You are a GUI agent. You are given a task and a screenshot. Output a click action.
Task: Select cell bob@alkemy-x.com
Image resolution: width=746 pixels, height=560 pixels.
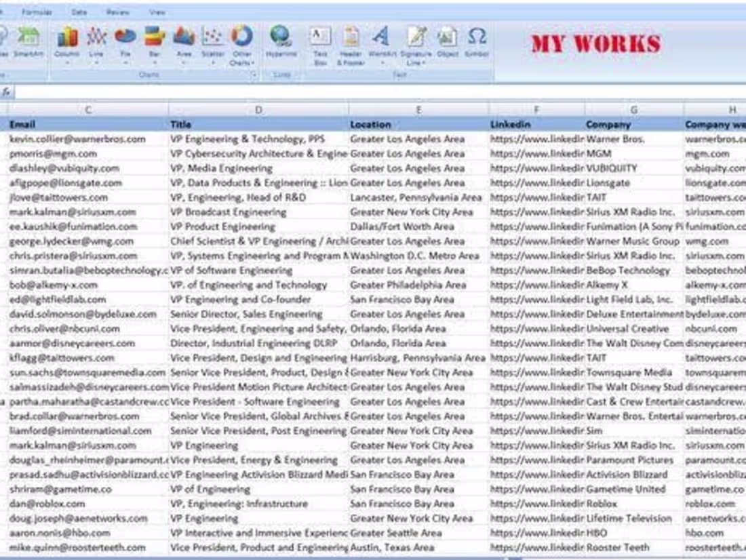[88, 285]
